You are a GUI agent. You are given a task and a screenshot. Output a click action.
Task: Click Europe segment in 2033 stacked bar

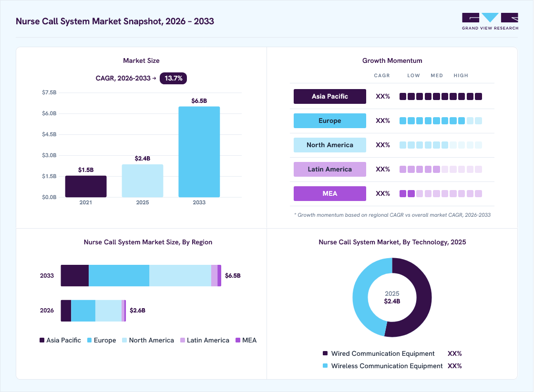tap(119, 276)
